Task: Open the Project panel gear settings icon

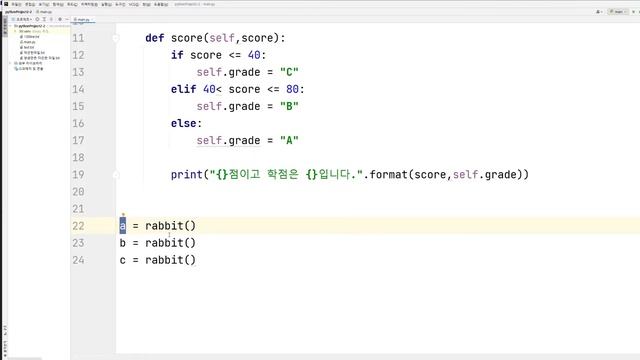Action: (x=60, y=19)
